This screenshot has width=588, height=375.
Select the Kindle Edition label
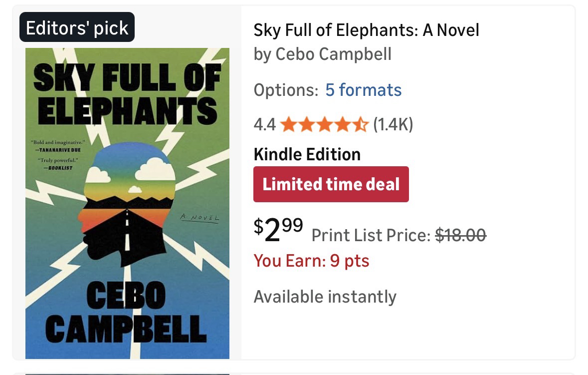[307, 154]
